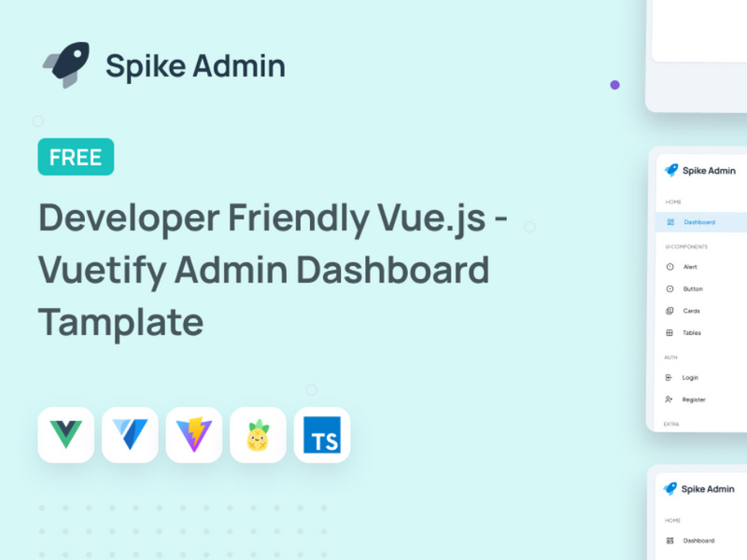Click the FREE badge

coord(75,157)
